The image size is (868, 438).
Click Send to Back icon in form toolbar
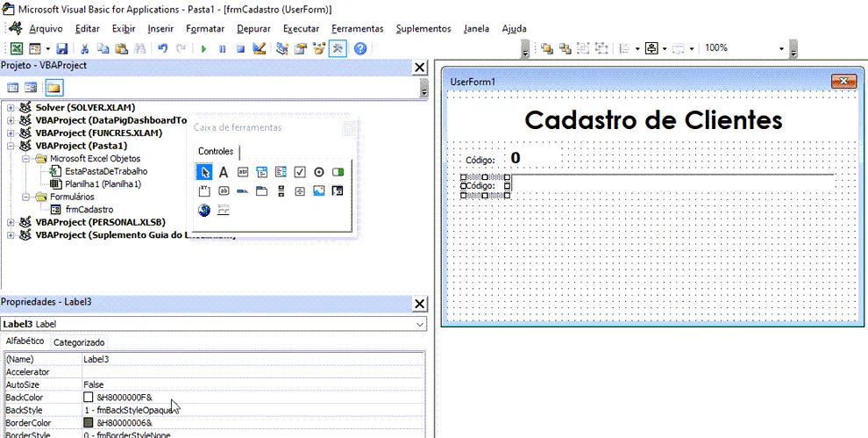point(565,49)
